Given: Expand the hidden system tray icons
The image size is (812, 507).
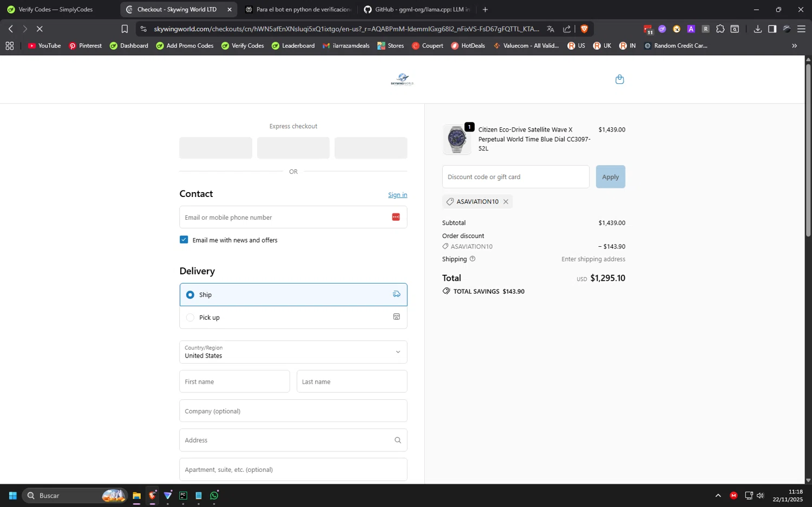Looking at the screenshot, I should click(718, 496).
